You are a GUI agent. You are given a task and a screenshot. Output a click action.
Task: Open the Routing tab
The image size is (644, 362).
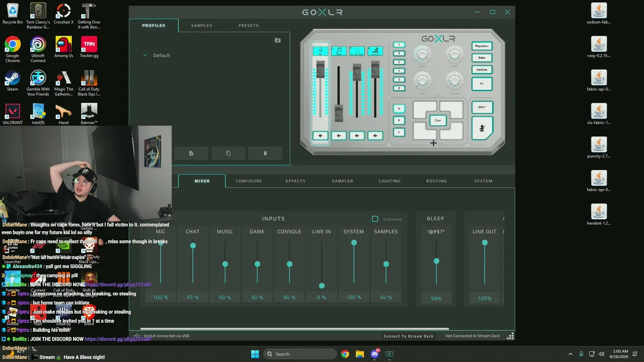(x=437, y=181)
